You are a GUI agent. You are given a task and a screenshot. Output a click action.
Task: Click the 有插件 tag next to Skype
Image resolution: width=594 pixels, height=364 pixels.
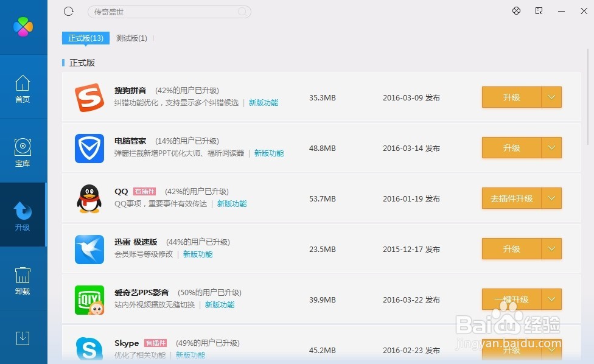tap(156, 343)
